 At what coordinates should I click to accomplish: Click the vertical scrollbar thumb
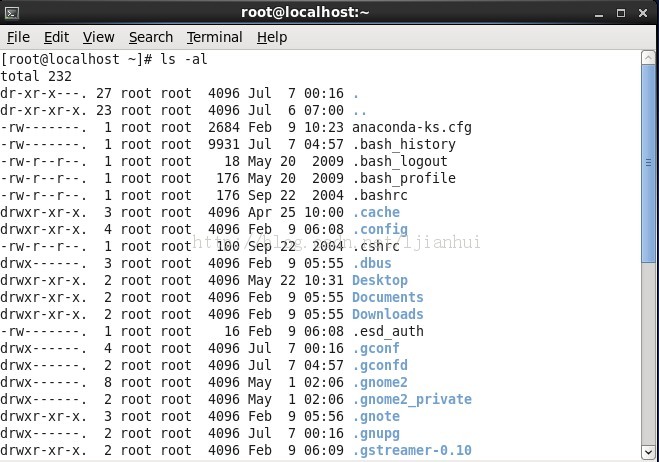pos(648,163)
